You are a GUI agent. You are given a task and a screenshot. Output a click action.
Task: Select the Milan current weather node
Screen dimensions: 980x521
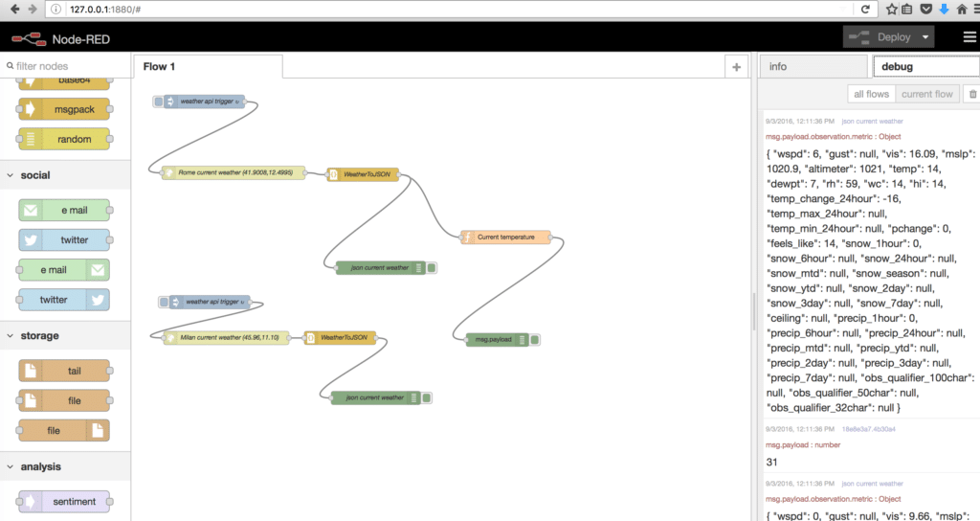tap(227, 338)
